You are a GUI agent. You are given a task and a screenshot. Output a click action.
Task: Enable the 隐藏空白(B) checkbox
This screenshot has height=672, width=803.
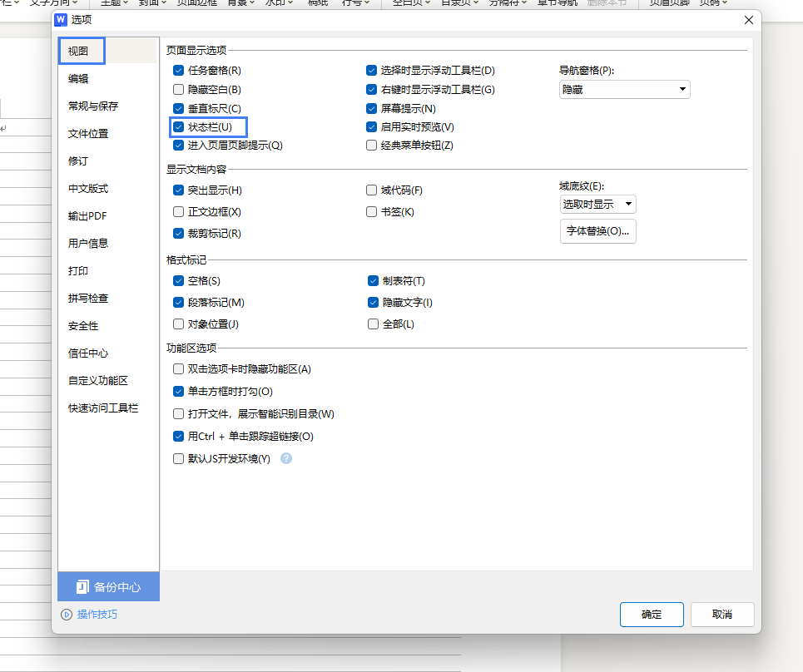point(178,90)
